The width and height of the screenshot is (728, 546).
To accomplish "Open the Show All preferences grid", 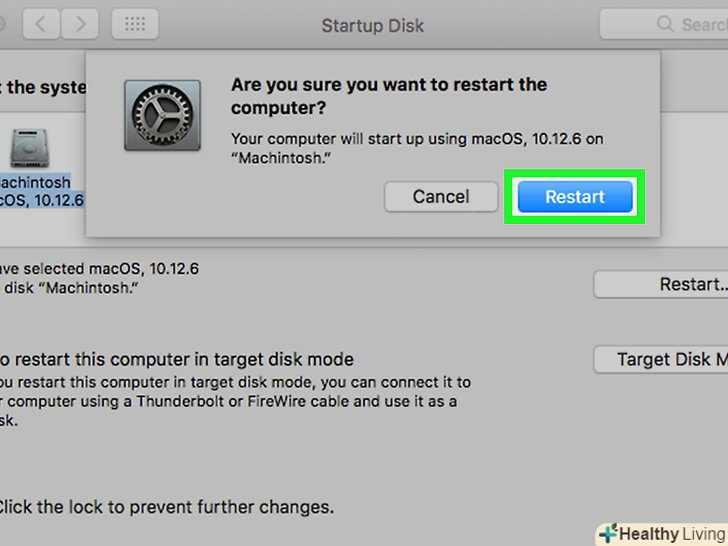I will point(135,24).
